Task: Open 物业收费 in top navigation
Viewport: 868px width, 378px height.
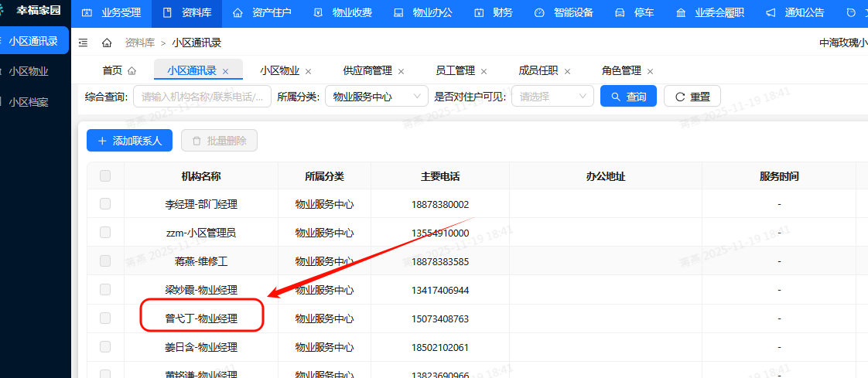Action: [x=343, y=13]
